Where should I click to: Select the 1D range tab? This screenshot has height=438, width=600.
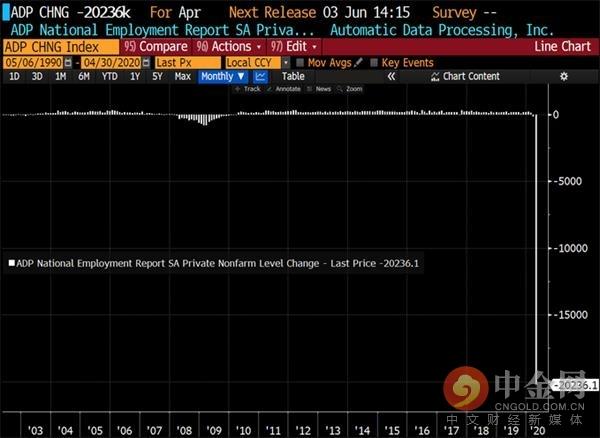click(x=14, y=77)
